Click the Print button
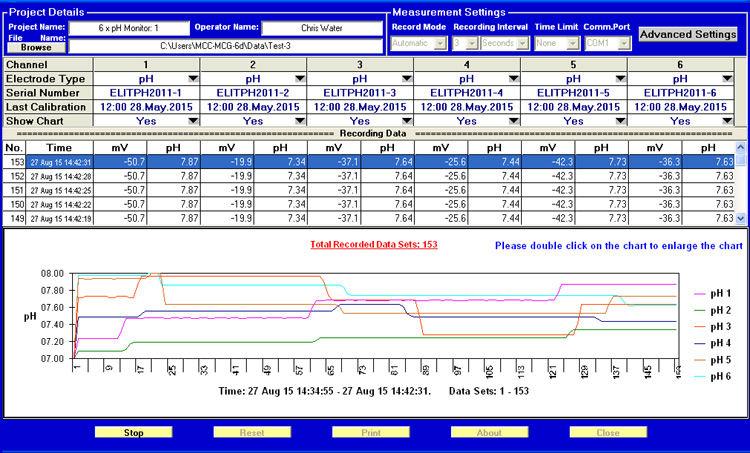The width and height of the screenshot is (750, 453). pyautogui.click(x=372, y=433)
